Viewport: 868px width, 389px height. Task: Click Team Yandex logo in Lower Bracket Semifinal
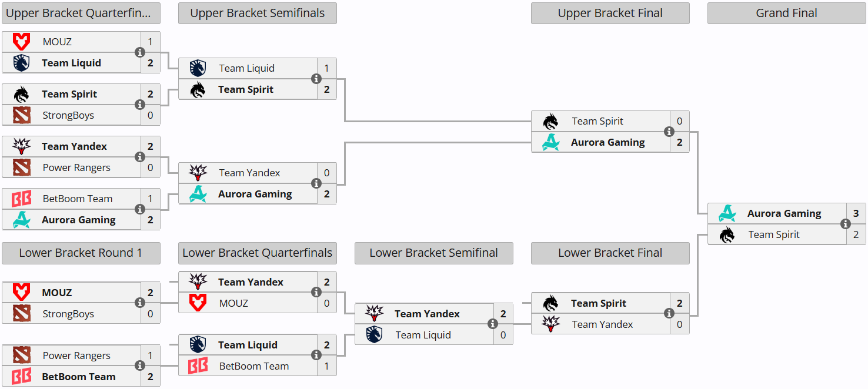pos(374,314)
